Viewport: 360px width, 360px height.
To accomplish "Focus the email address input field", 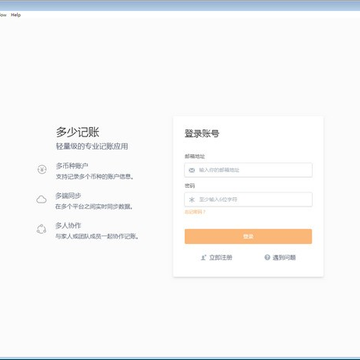I will point(248,170).
